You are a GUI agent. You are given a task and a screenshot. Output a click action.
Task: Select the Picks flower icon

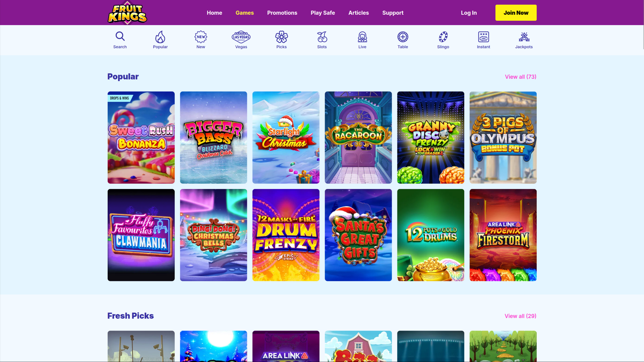281,36
